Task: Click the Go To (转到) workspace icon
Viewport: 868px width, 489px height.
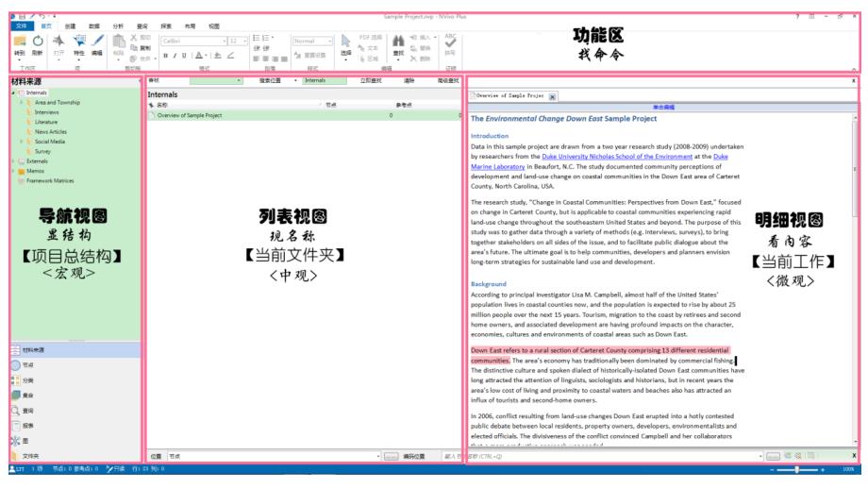Action: tap(20, 41)
